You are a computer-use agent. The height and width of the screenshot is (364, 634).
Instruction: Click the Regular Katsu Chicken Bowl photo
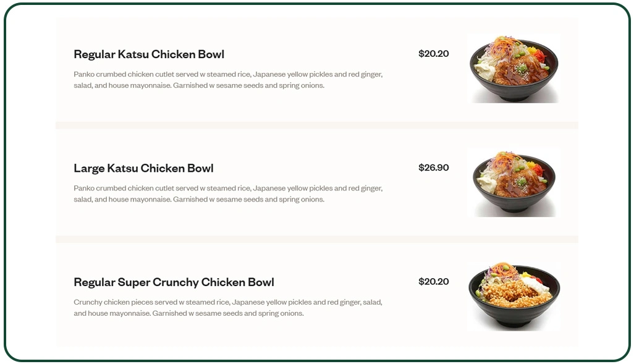pyautogui.click(x=514, y=68)
